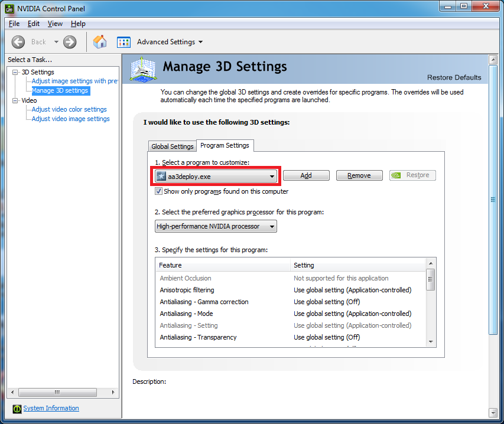Open the program selection dropdown
Screen dimensions: 504x424
[x=216, y=176]
